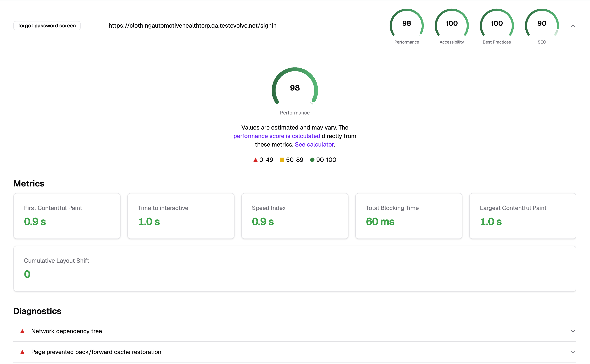
Task: Open the 'See calculator' link
Action: point(314,144)
